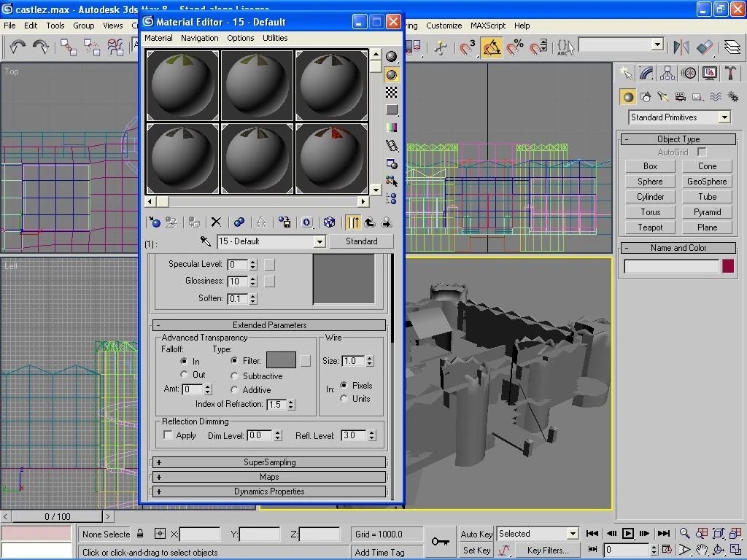Screen dimensions: 747x560
Task: Click the Teapot primitive button
Action: (x=650, y=227)
